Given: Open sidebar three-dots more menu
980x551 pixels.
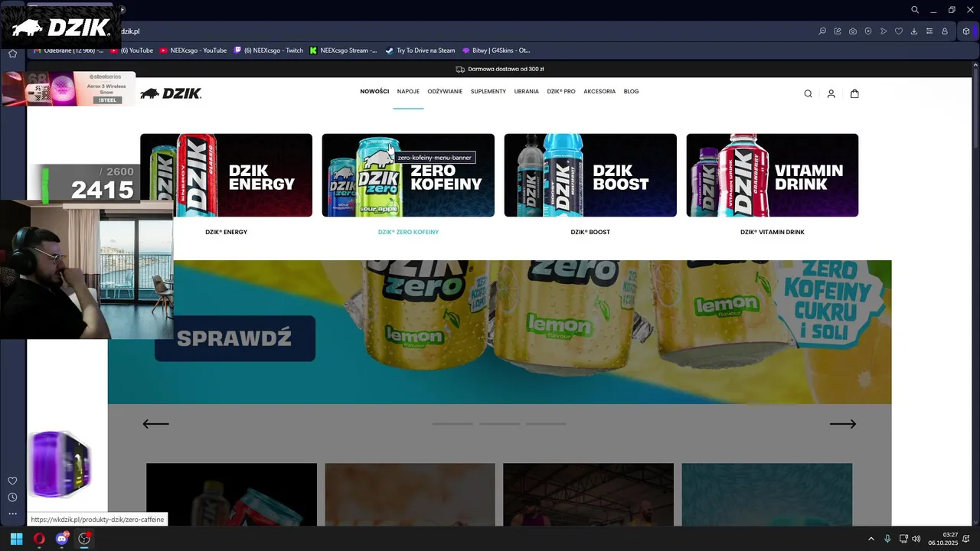Looking at the screenshot, I should [12, 514].
